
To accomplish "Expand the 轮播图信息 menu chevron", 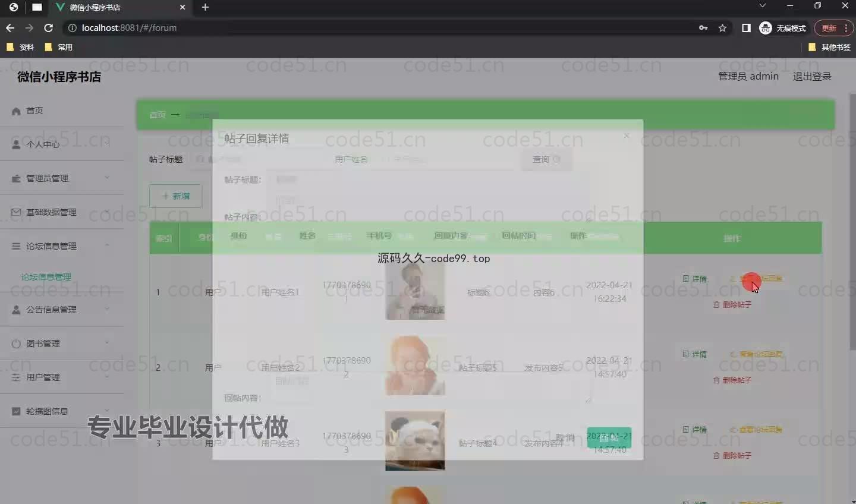I will point(107,411).
